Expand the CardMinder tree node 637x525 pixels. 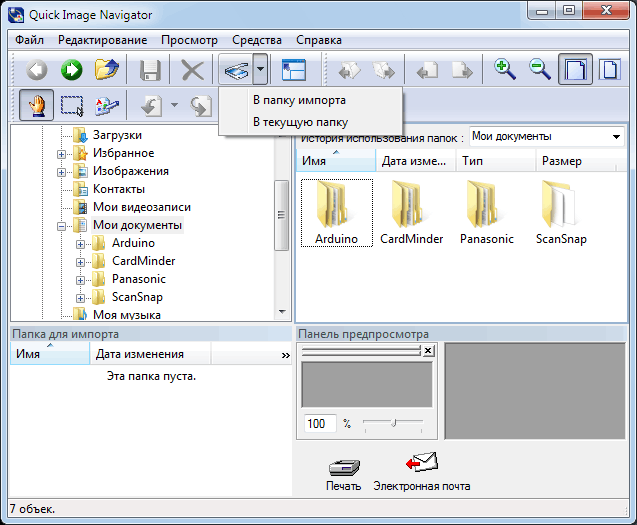80,262
